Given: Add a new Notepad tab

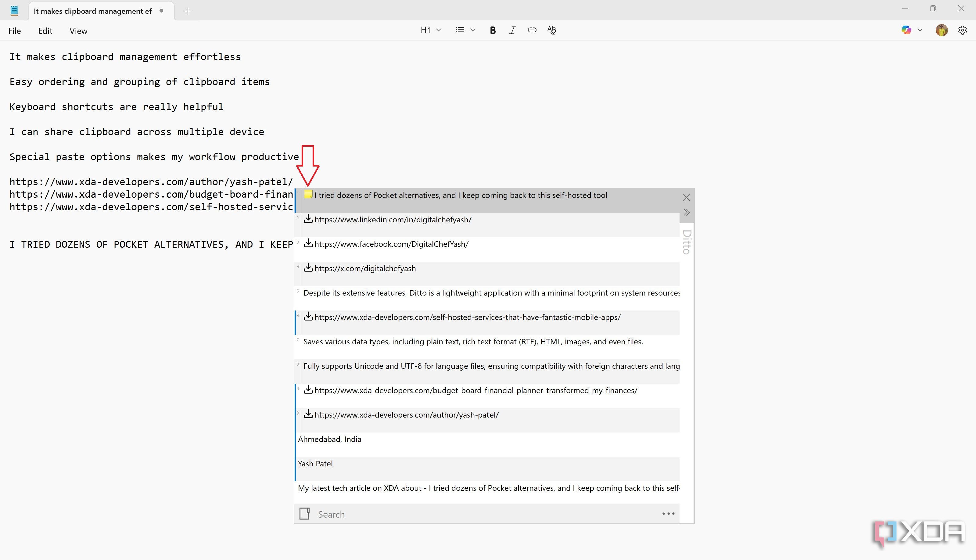Looking at the screenshot, I should (x=188, y=11).
